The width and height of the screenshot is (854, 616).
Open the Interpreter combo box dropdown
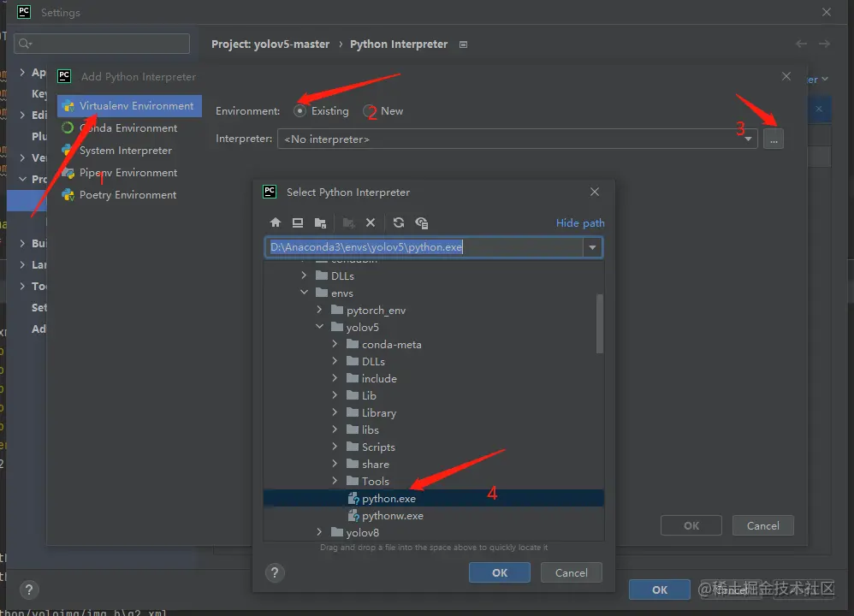click(749, 139)
